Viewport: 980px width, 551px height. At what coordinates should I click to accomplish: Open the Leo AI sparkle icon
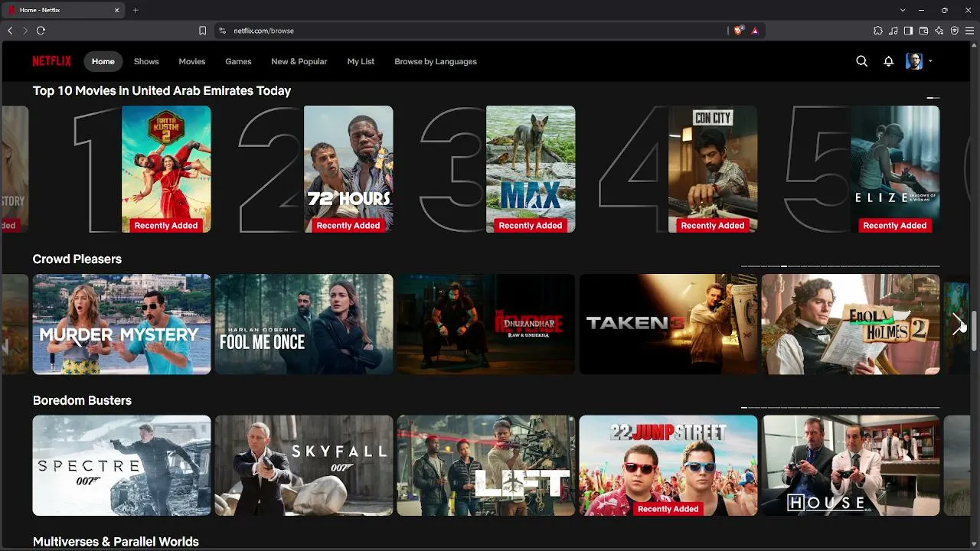939,31
